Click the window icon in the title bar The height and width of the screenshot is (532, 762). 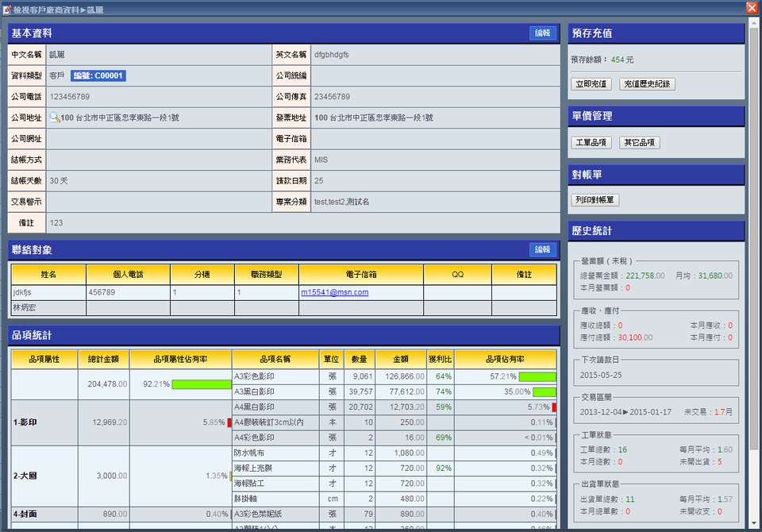point(7,9)
